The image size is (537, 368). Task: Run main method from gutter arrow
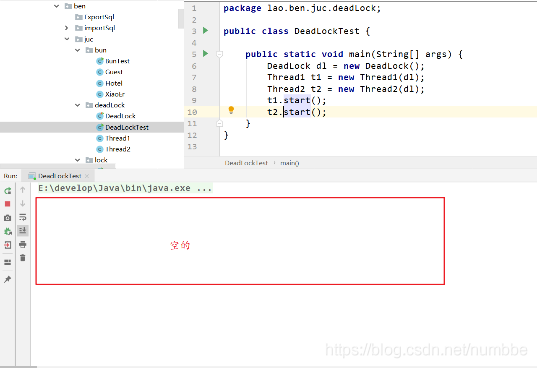click(205, 53)
